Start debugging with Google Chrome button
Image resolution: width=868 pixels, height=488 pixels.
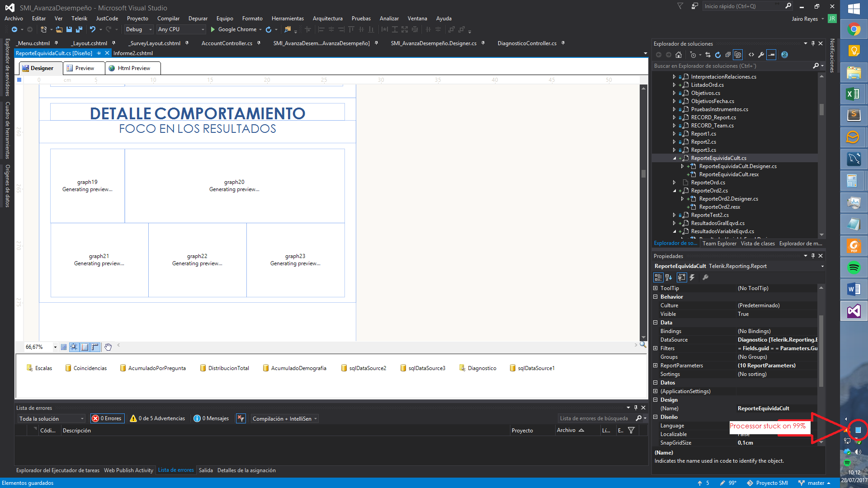tap(233, 29)
